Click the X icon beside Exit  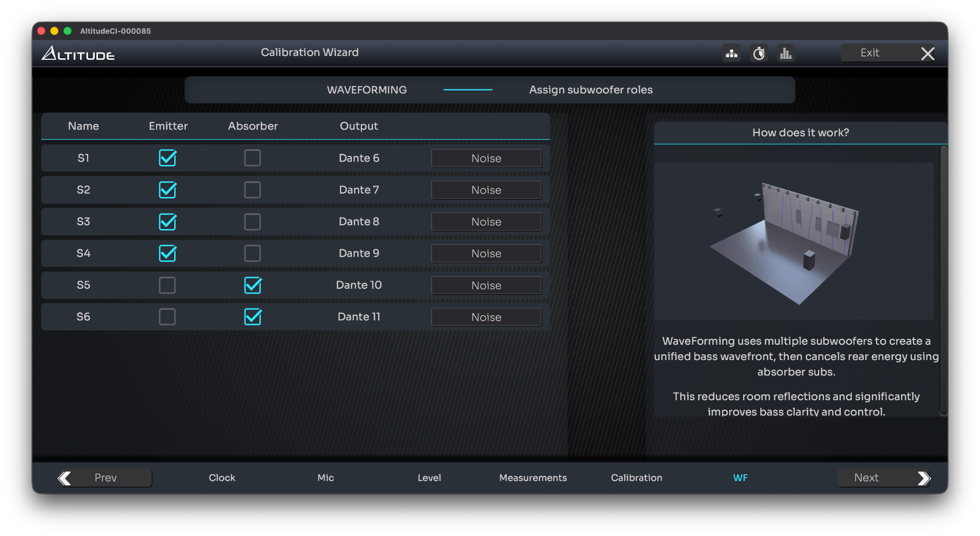coord(927,53)
